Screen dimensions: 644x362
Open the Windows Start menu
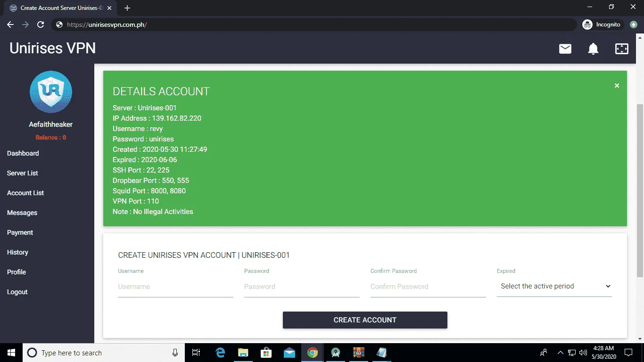coord(11,353)
